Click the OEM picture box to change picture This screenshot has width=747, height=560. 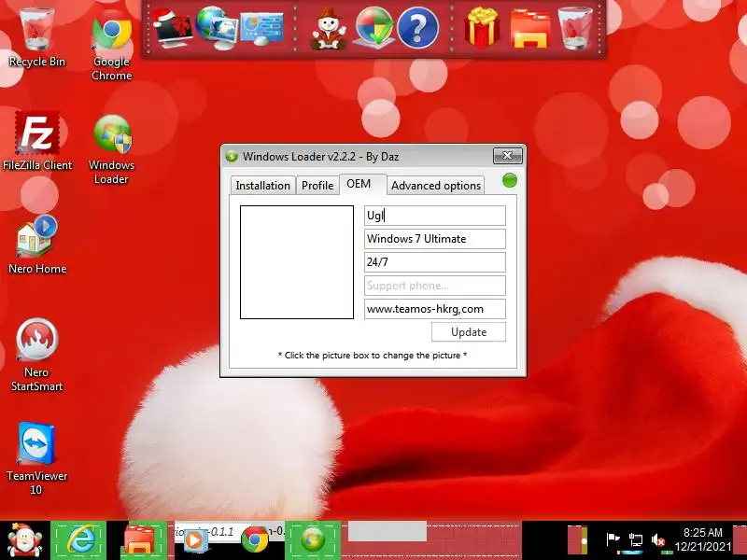(x=297, y=262)
